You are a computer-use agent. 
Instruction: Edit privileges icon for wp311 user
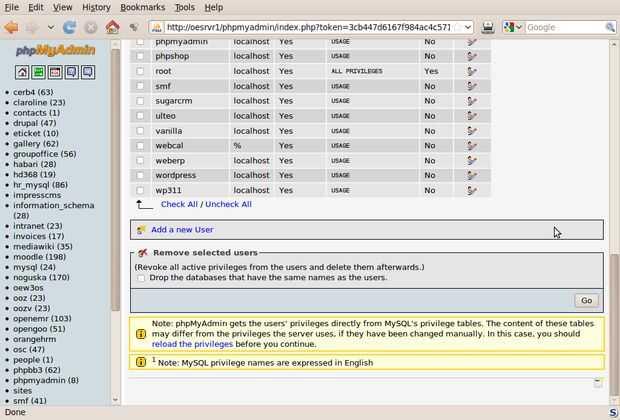point(471,190)
